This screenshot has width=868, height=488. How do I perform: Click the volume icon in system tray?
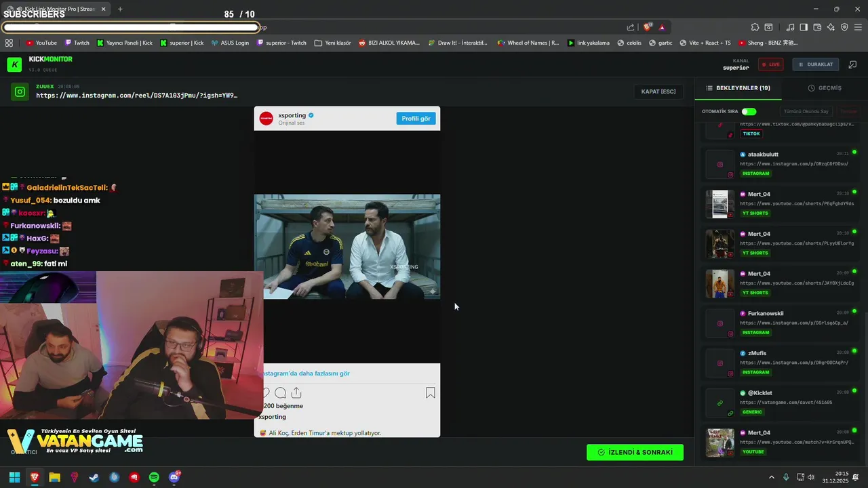coord(811,477)
